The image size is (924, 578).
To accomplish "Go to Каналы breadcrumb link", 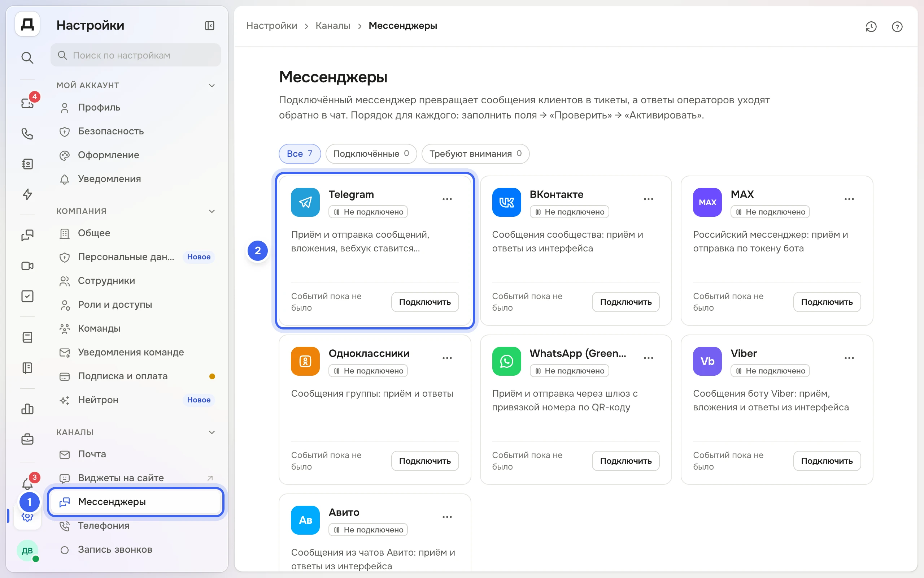I will coord(332,26).
